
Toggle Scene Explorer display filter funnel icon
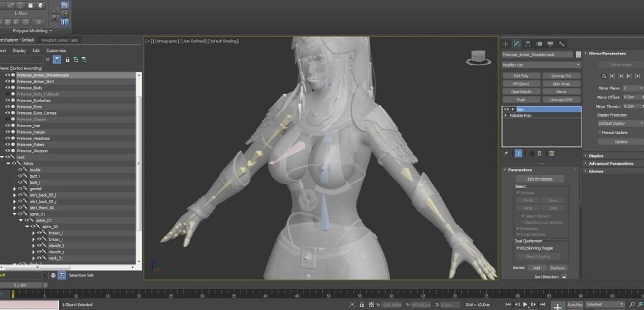57,60
